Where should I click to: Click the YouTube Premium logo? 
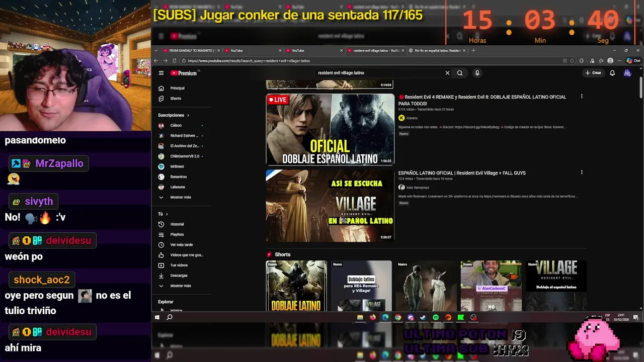tap(184, 73)
